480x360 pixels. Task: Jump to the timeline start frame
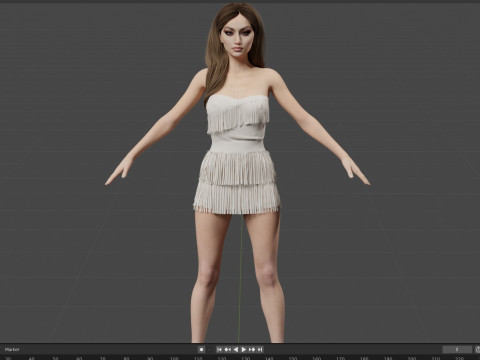[219, 349]
